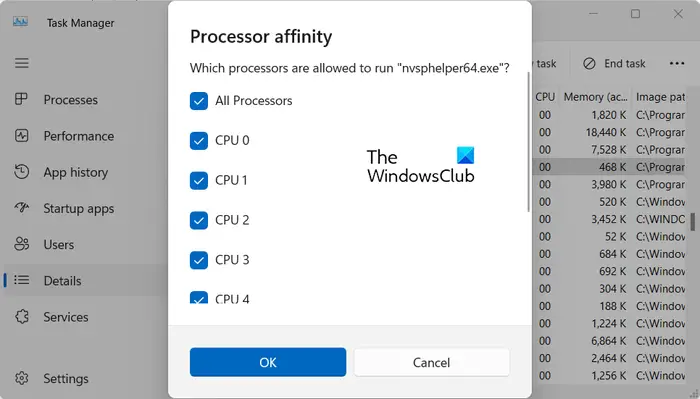Screen dimensions: 700x399
Task: Click the Services puzzle-gear icon
Action: pos(21,316)
